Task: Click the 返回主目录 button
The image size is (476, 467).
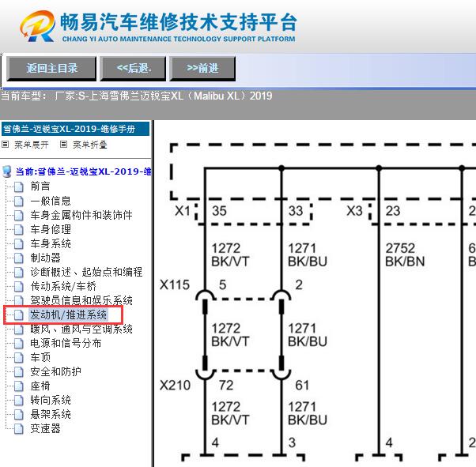Action: pos(51,68)
